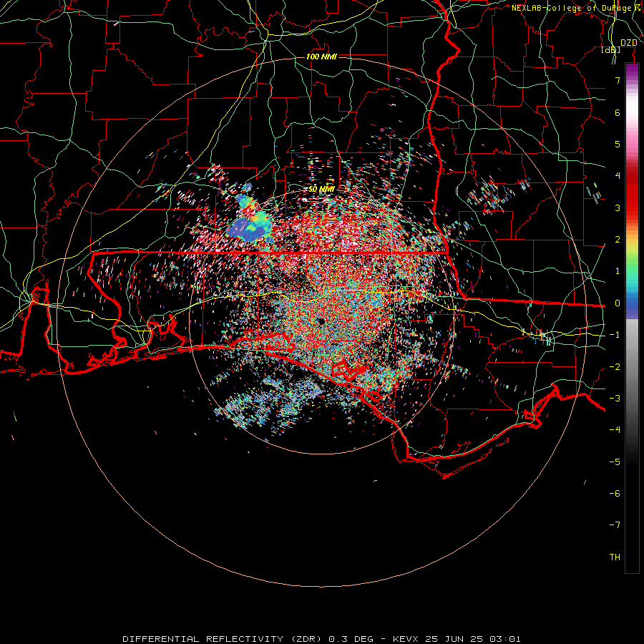The height and width of the screenshot is (644, 644).
Task: Click the 25 JUN 25 03:01 timestamp
Action: tap(472, 639)
